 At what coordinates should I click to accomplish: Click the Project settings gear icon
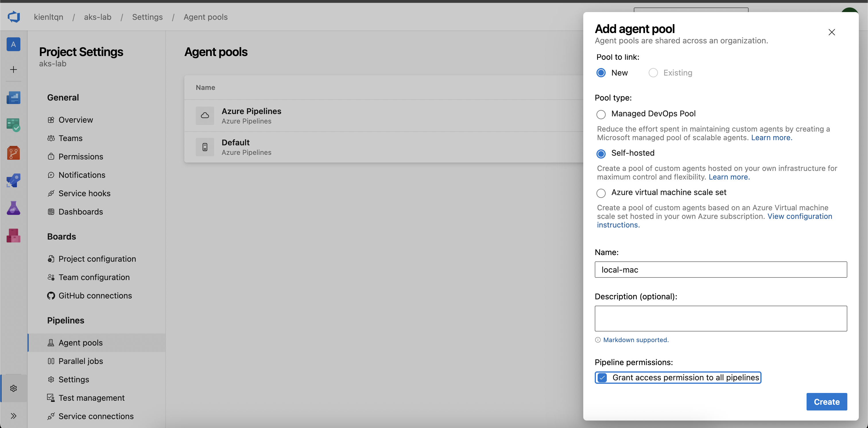click(13, 389)
